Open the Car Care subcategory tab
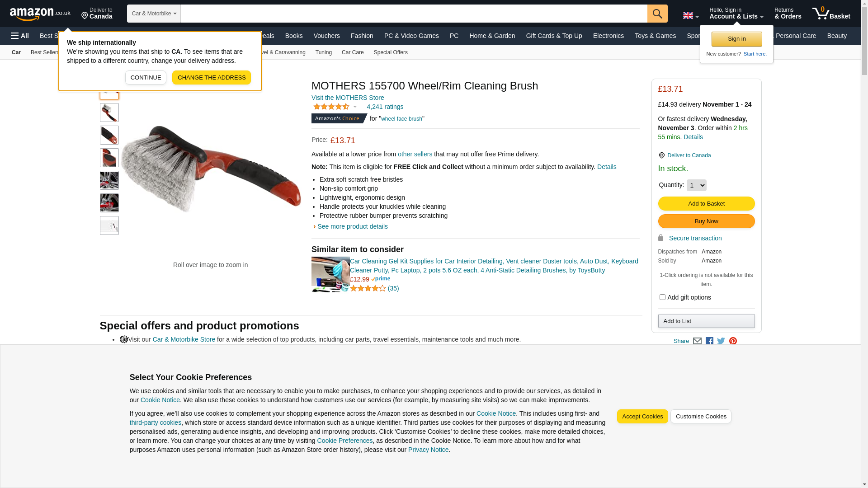868x488 pixels. coord(353,52)
